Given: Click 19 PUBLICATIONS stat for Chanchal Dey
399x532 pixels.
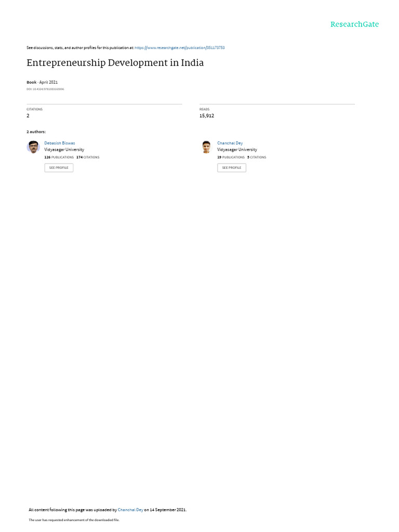Looking at the screenshot, I should tap(231, 157).
